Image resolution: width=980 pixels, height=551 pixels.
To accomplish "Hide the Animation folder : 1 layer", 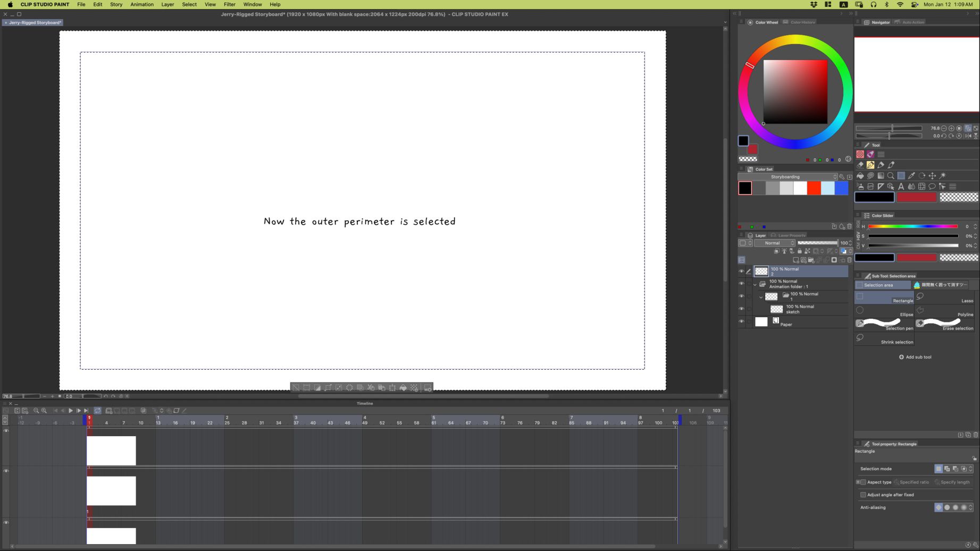I will tap(741, 284).
